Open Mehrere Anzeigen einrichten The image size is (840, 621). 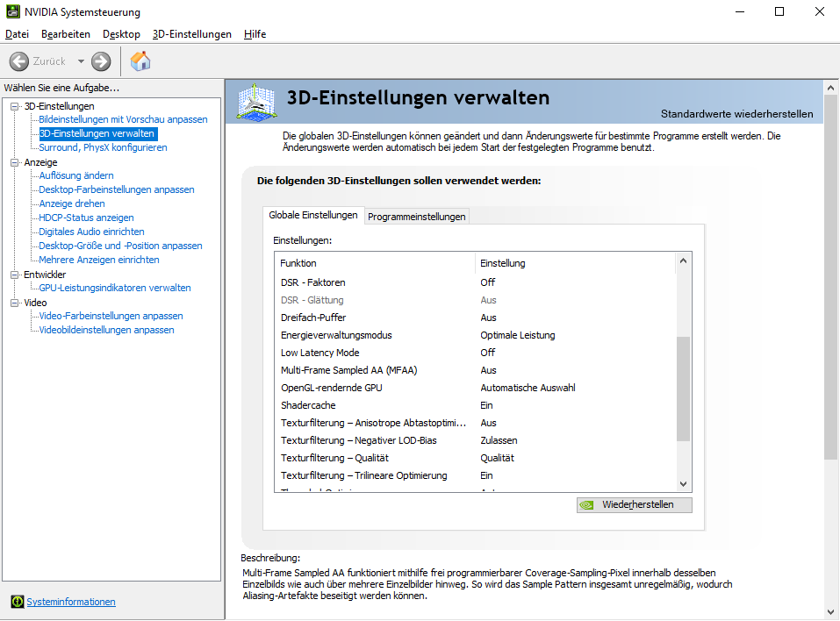pyautogui.click(x=99, y=260)
